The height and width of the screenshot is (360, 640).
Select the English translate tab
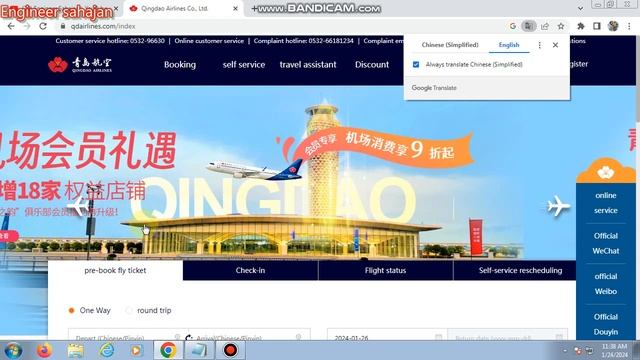509,45
